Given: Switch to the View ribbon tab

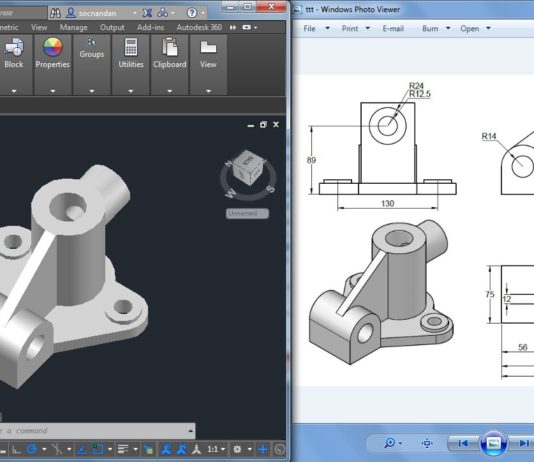Looking at the screenshot, I should (x=39, y=27).
